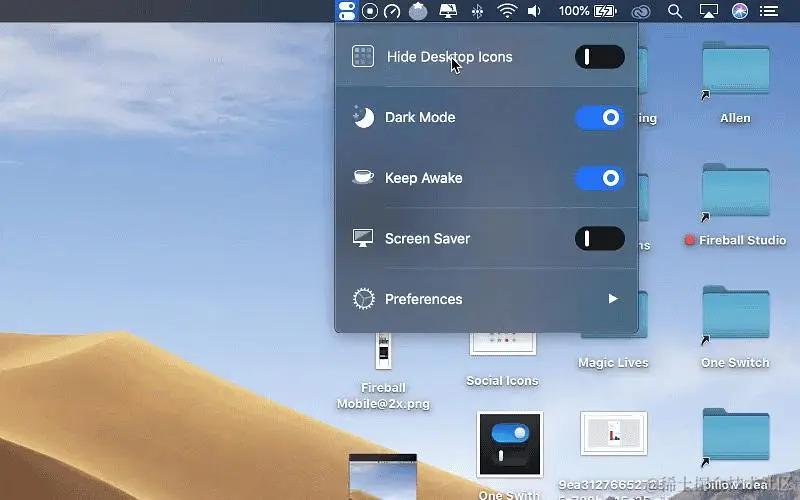Click the Keep Awake coffee cup icon
800x500 pixels.
(363, 177)
